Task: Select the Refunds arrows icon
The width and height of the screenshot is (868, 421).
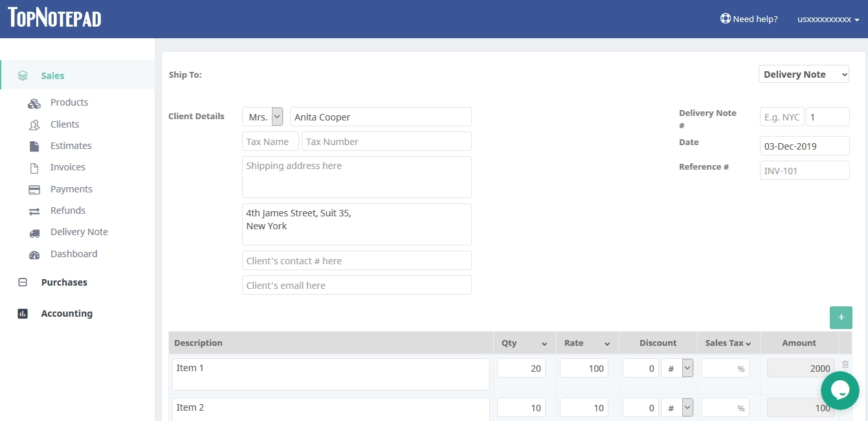Action: pyautogui.click(x=34, y=210)
